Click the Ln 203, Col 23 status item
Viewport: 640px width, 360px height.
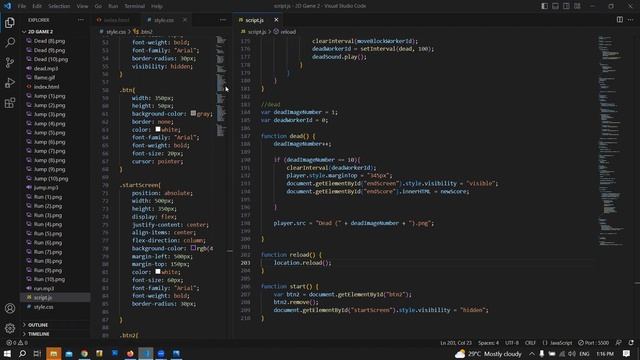pyautogui.click(x=456, y=343)
